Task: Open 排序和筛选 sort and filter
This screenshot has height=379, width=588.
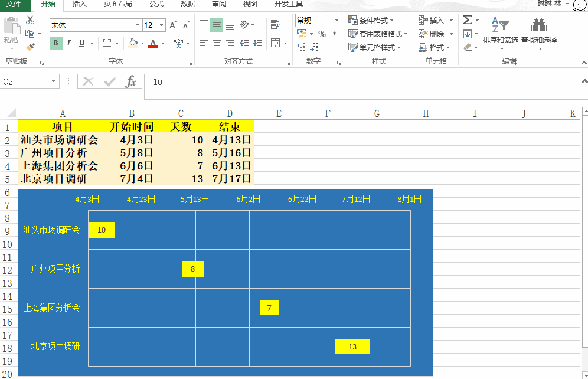Action: coord(500,33)
